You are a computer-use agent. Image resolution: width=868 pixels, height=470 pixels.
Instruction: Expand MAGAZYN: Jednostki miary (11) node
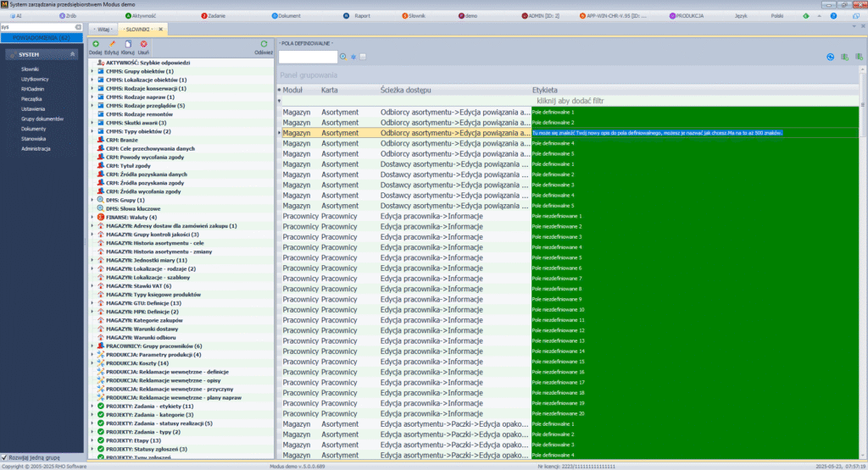92,261
